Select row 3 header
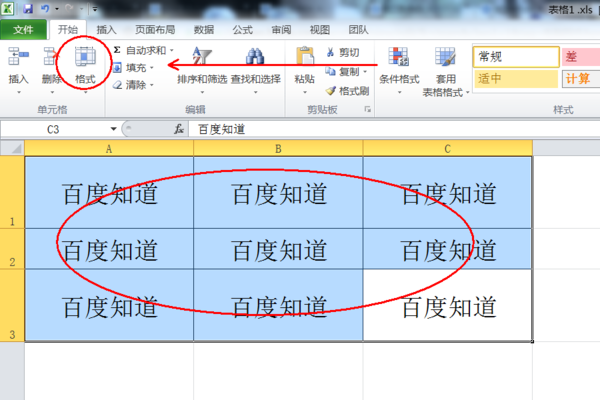 (x=12, y=305)
